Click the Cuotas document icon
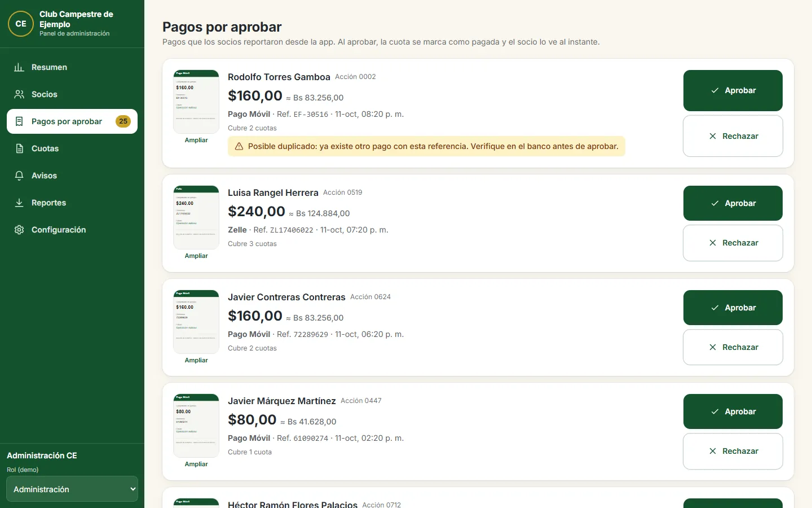Screen dimensions: 812x508 (19, 148)
